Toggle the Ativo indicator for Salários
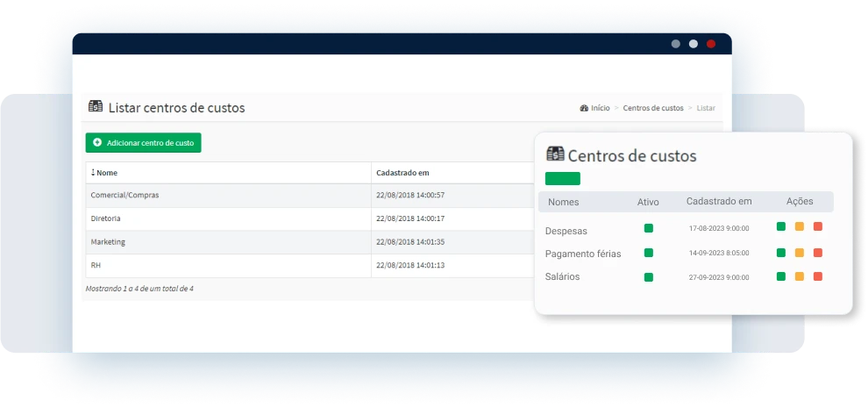 (x=649, y=277)
